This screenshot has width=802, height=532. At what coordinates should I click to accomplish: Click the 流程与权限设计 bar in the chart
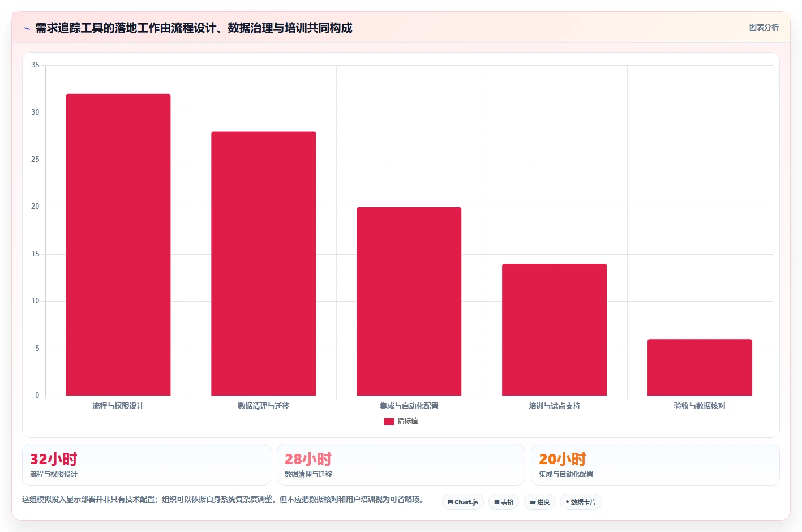118,244
